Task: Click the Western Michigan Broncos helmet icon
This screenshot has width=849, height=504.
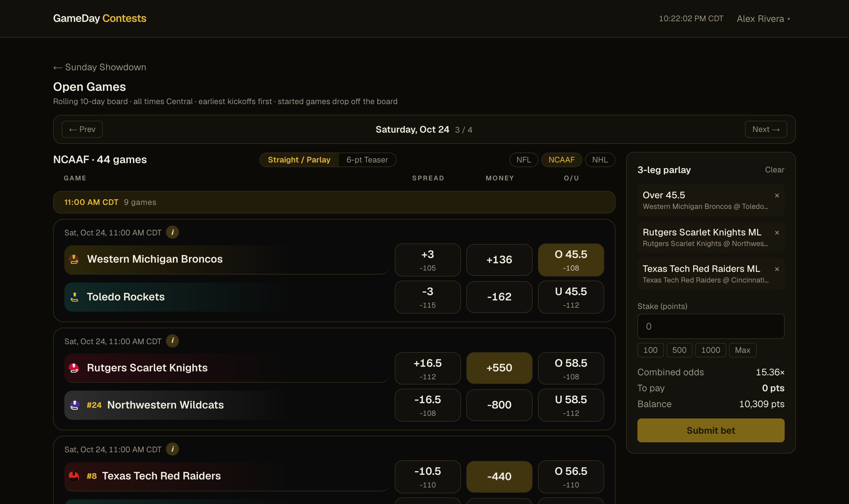Action: [74, 259]
